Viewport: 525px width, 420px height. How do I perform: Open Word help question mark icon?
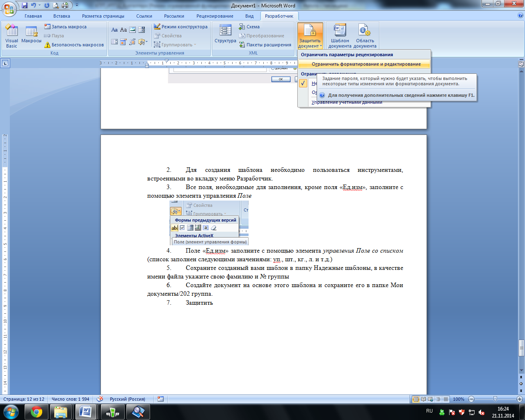point(520,16)
